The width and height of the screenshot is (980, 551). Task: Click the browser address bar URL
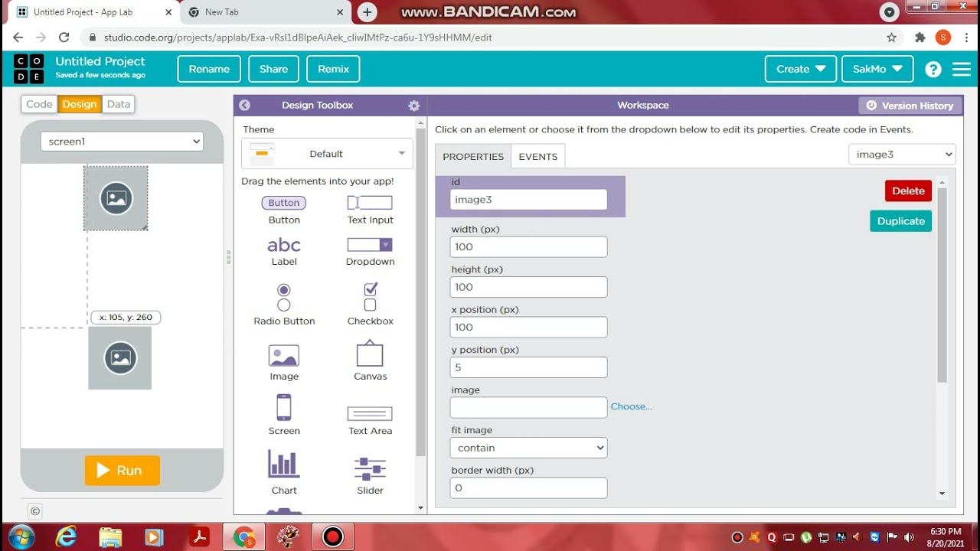point(298,37)
